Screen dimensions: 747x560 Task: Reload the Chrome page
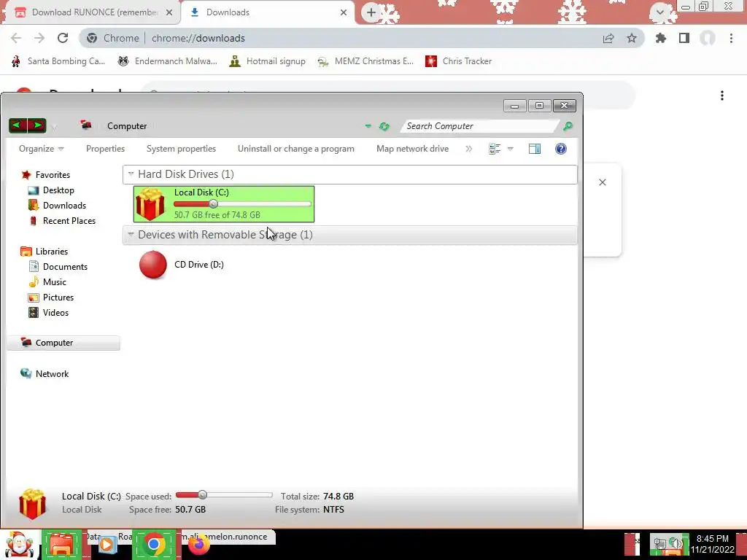[x=63, y=38]
